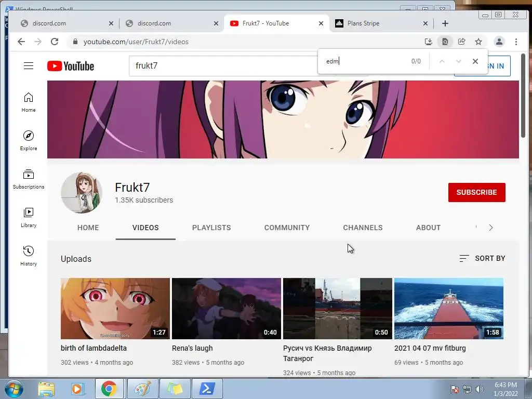Open Library in the sidebar
This screenshot has width=532, height=399.
tap(29, 218)
